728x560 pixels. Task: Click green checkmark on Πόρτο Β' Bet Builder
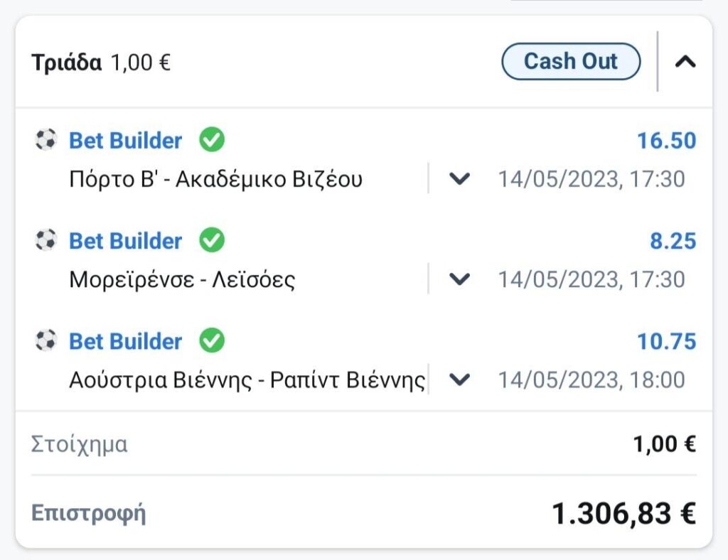(x=211, y=140)
